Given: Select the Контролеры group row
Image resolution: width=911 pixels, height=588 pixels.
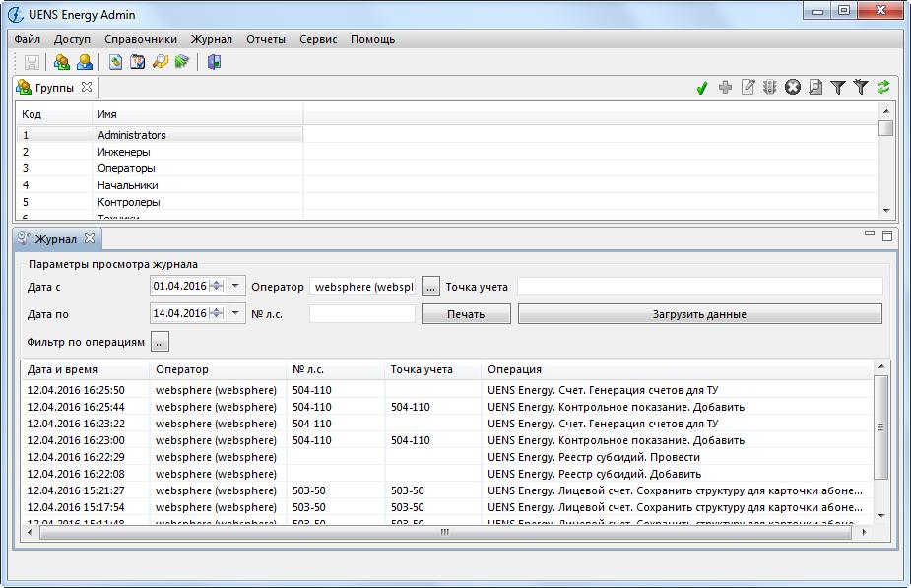Looking at the screenshot, I should pyautogui.click(x=160, y=202).
